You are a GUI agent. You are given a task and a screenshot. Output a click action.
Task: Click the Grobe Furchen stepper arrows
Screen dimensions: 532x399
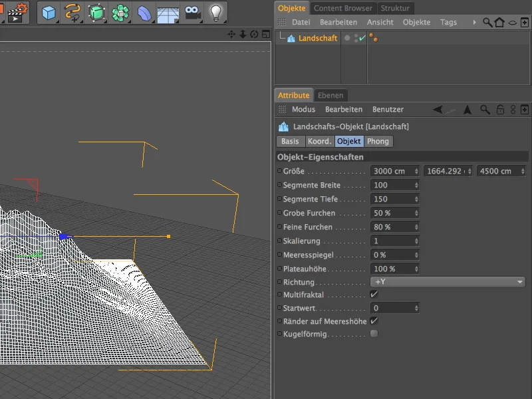click(416, 213)
